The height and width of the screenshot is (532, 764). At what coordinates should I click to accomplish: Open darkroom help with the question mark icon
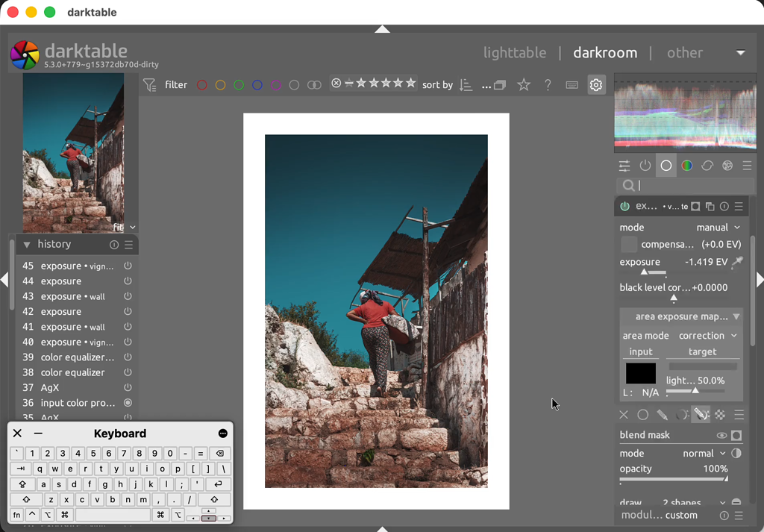pyautogui.click(x=548, y=84)
